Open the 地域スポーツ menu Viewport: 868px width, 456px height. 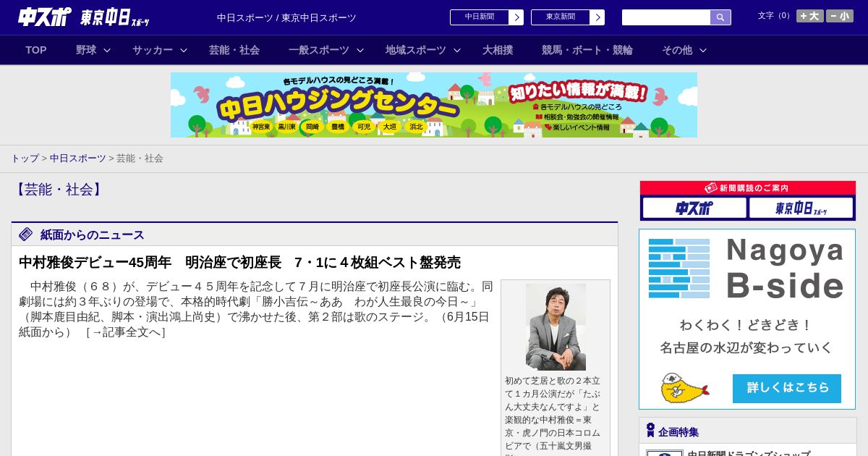(416, 50)
